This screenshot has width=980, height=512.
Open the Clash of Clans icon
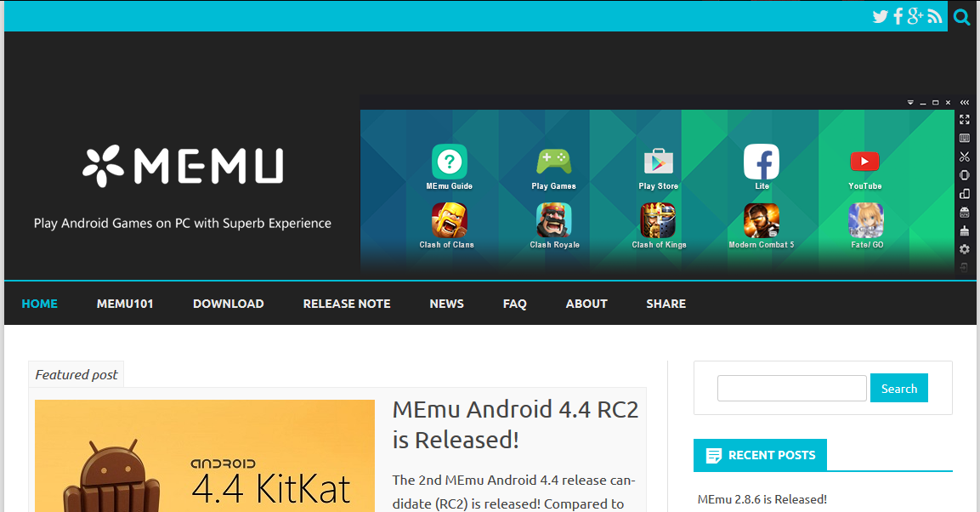click(449, 220)
